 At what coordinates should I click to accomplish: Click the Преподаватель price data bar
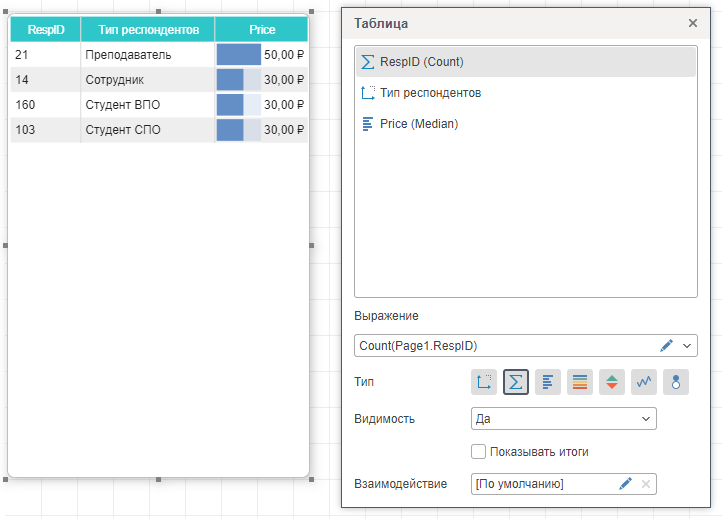pos(238,55)
